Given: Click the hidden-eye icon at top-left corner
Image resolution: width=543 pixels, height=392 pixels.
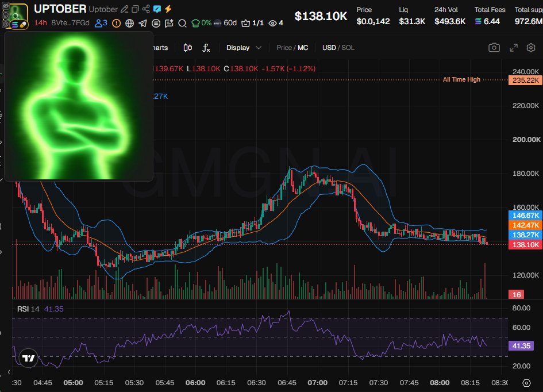Looking at the screenshot, I should [x=6, y=6].
